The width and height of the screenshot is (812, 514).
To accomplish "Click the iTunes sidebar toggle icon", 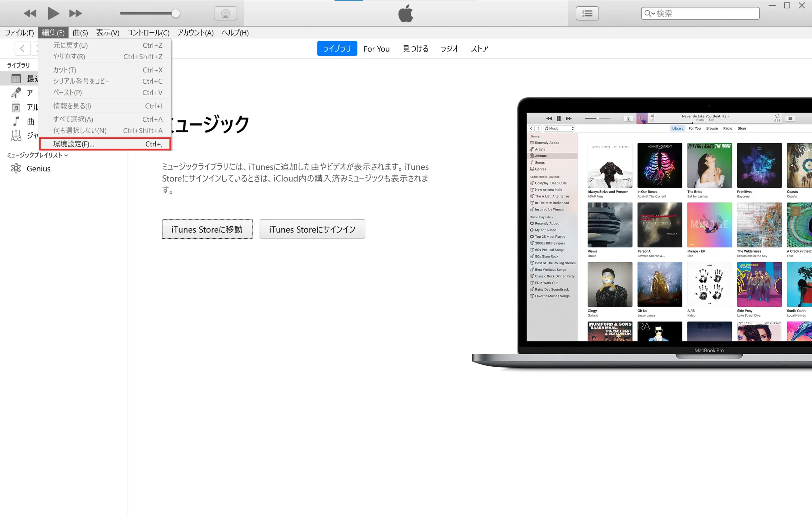I will tap(588, 13).
